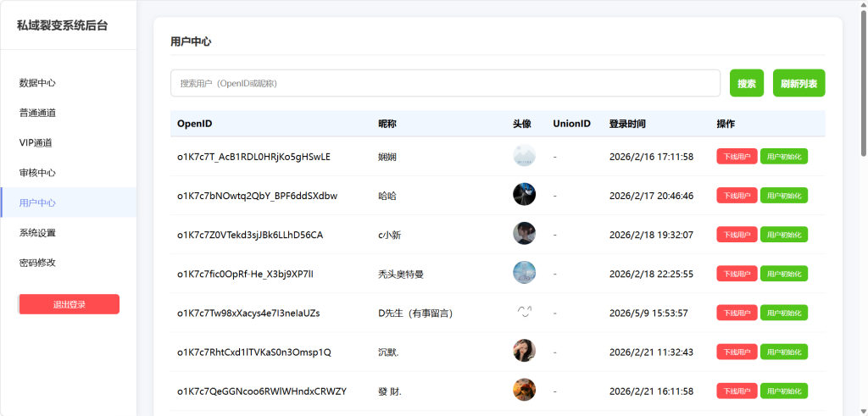Viewport: 868px width, 416px height.
Task: Click the 头像 column header
Action: [522, 124]
